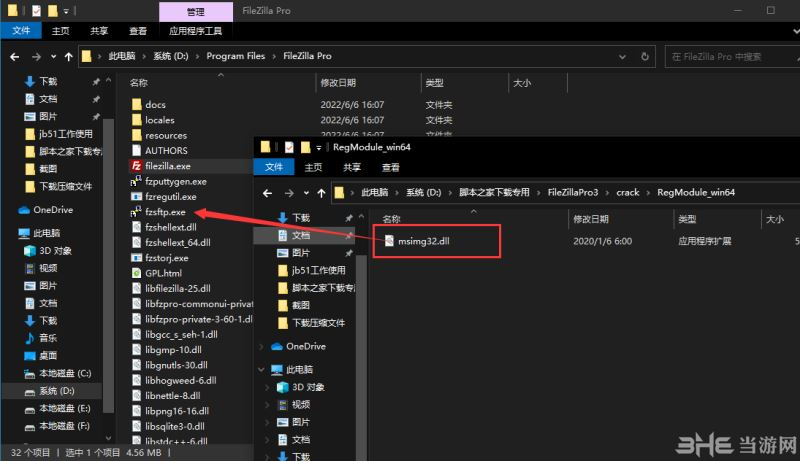800x461 pixels.
Task: Go back in RegModule_win64 window
Action: pyautogui.click(x=267, y=193)
